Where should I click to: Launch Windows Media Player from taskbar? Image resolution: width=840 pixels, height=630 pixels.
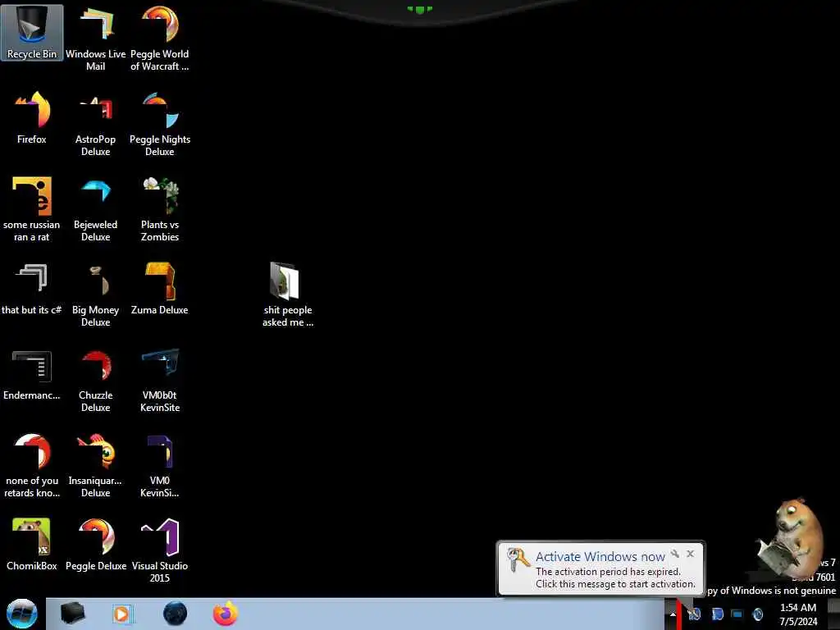coord(122,614)
